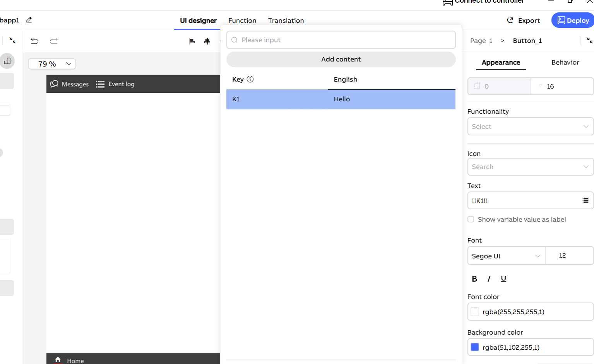Open translation key list icon in Text field
The width and height of the screenshot is (594, 364).
(x=585, y=200)
